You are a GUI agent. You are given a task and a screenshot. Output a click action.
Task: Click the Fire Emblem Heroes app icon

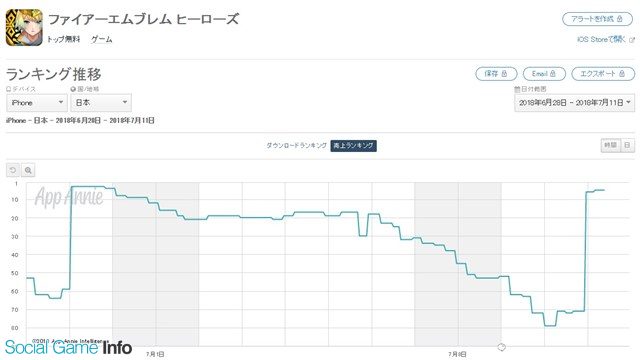tap(24, 28)
